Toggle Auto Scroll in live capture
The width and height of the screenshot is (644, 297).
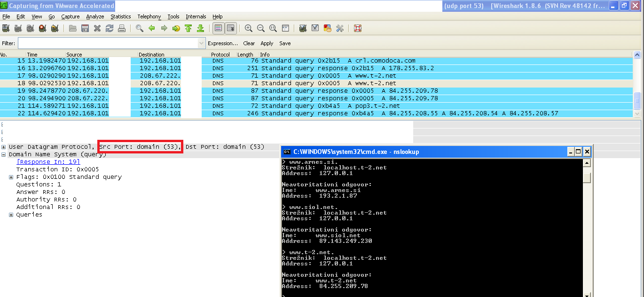click(x=230, y=28)
